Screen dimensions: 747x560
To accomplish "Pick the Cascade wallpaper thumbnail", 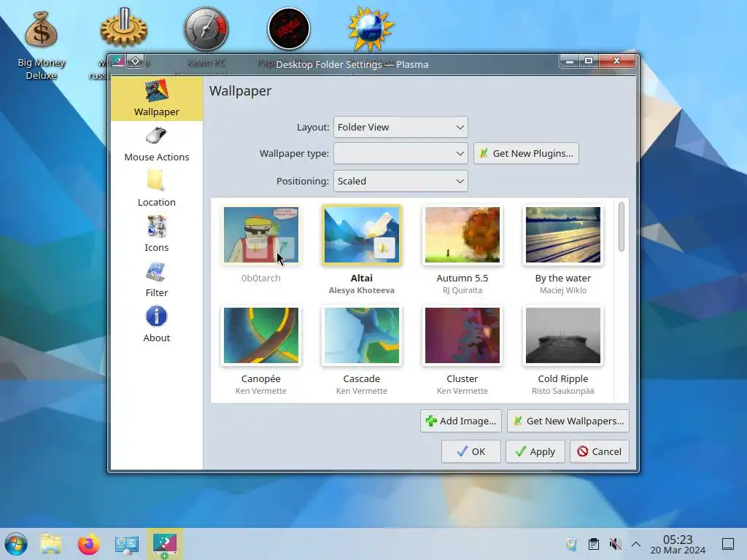I will pos(362,335).
